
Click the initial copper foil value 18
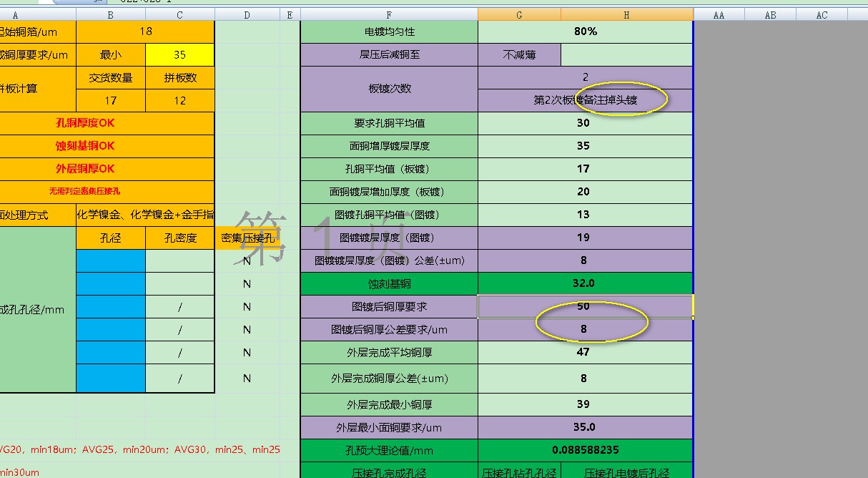click(145, 32)
